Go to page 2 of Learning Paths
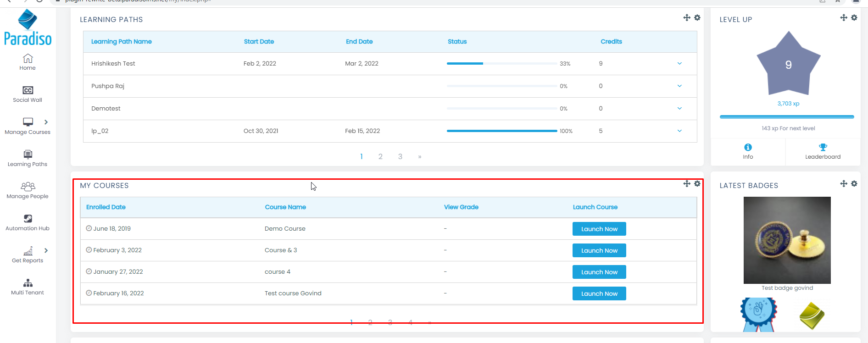 point(380,157)
